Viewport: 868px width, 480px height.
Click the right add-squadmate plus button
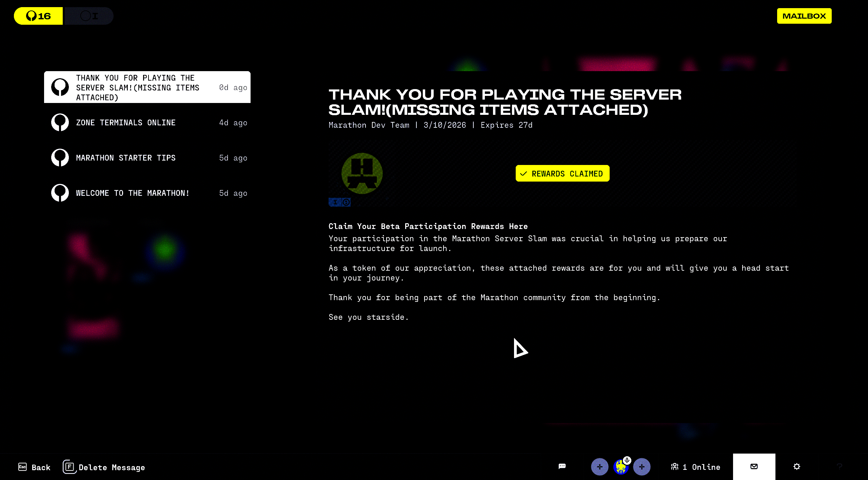click(x=642, y=467)
